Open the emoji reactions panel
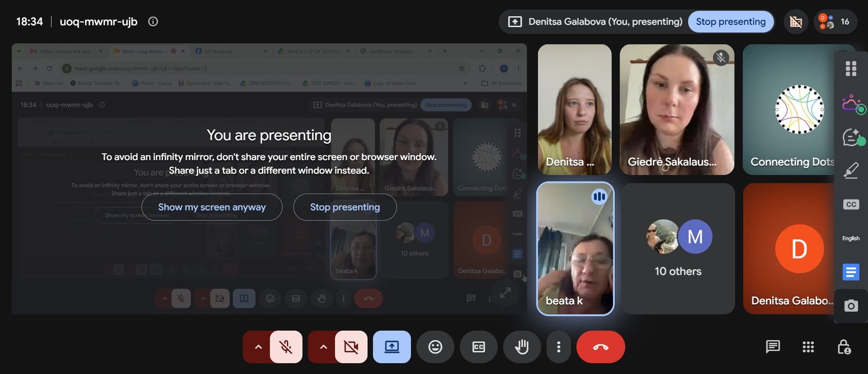 (x=435, y=347)
